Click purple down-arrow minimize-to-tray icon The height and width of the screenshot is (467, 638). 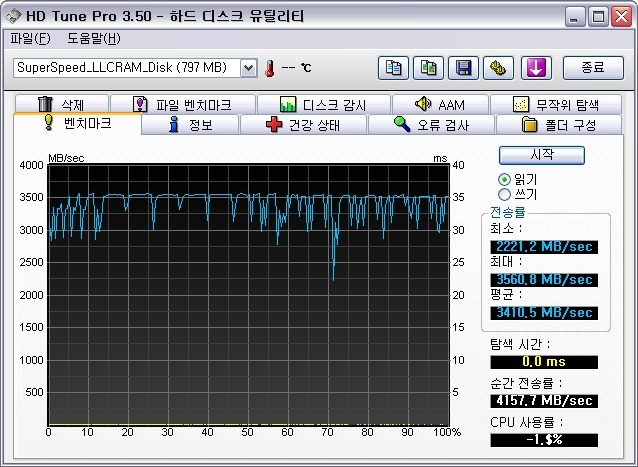pyautogui.click(x=536, y=68)
